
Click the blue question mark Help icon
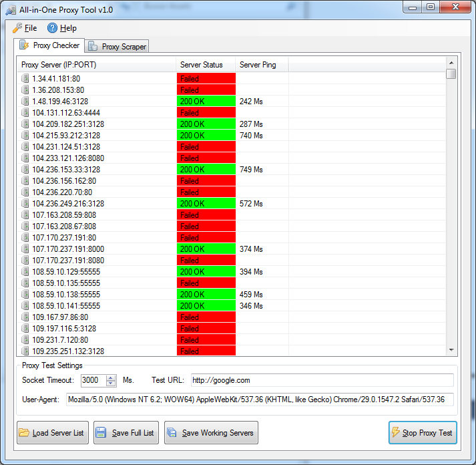coord(52,28)
